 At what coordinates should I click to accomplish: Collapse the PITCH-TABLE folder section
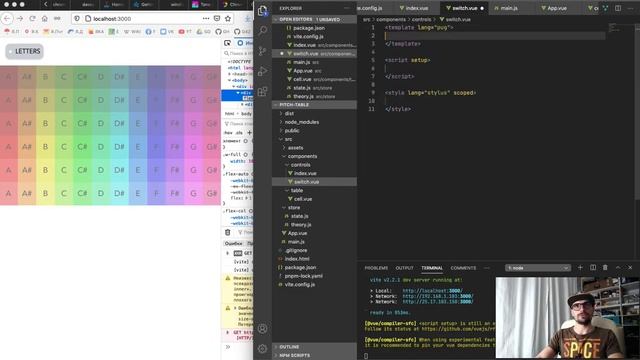tap(314, 104)
